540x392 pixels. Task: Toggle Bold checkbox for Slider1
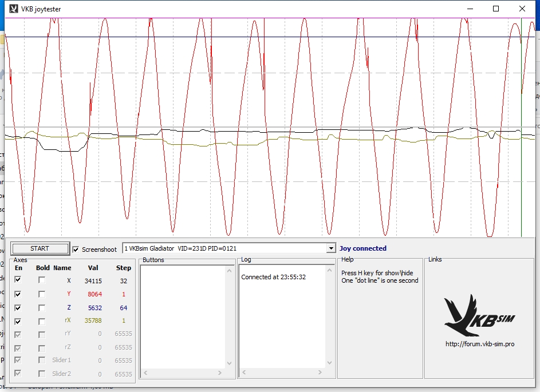pyautogui.click(x=42, y=361)
